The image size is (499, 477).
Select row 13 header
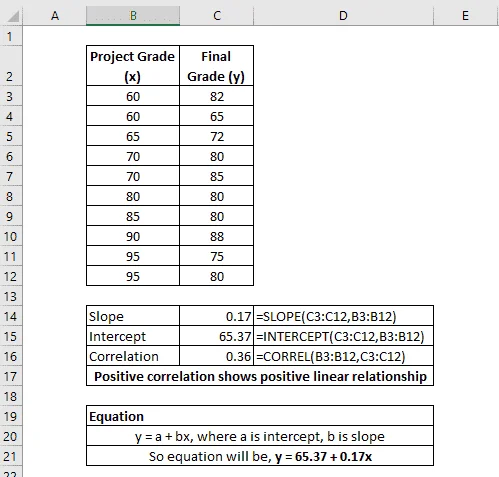pos(11,296)
